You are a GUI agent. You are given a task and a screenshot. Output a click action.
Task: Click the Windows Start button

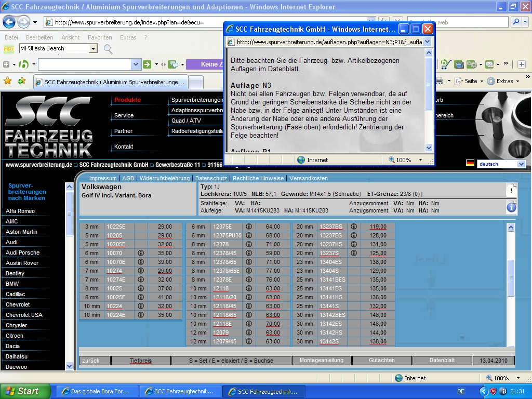25,391
